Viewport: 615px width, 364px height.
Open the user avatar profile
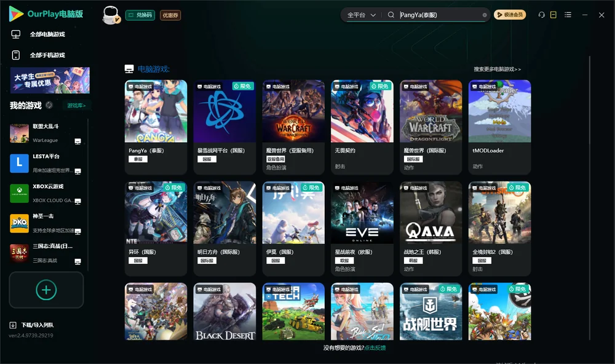tap(111, 15)
